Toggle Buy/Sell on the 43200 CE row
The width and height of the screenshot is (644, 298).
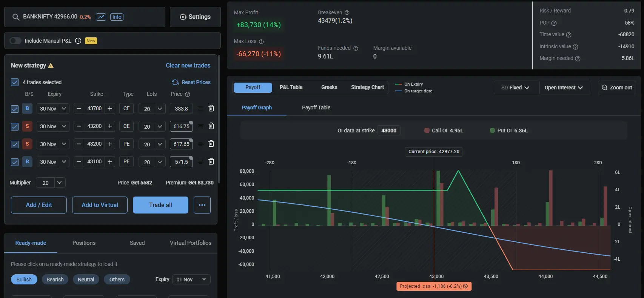click(x=27, y=126)
